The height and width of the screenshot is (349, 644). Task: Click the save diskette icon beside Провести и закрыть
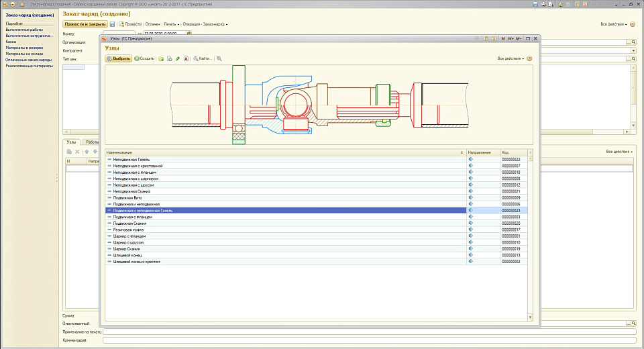click(x=112, y=24)
